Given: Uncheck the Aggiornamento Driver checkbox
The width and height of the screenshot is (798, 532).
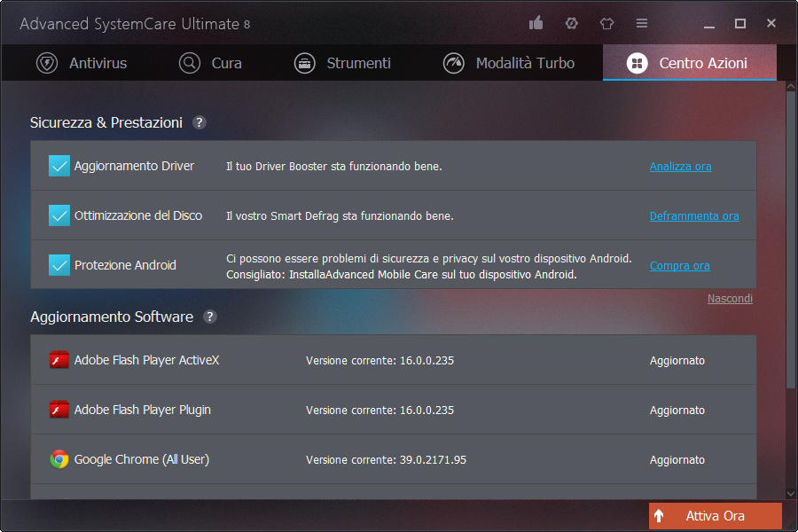Looking at the screenshot, I should point(59,166).
